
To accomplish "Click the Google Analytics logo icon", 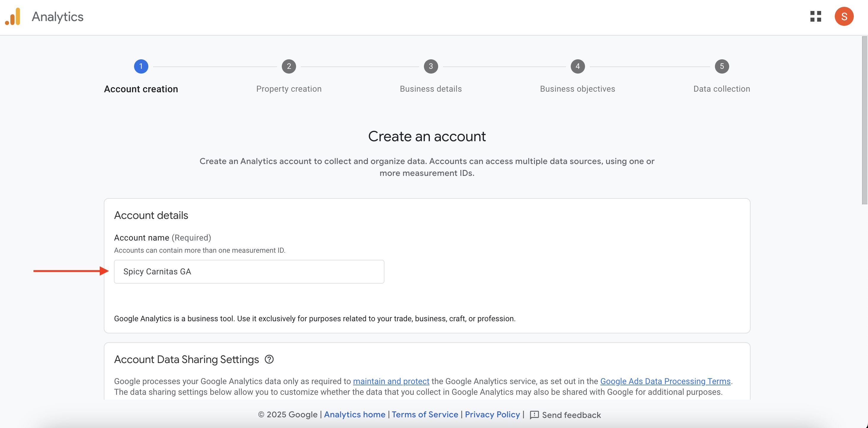I will [13, 17].
